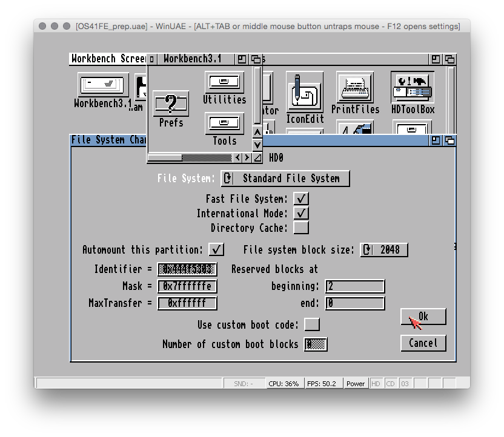Screen dimensions: 504x437
Task: Click File System window depth gadget
Action: pos(449,140)
